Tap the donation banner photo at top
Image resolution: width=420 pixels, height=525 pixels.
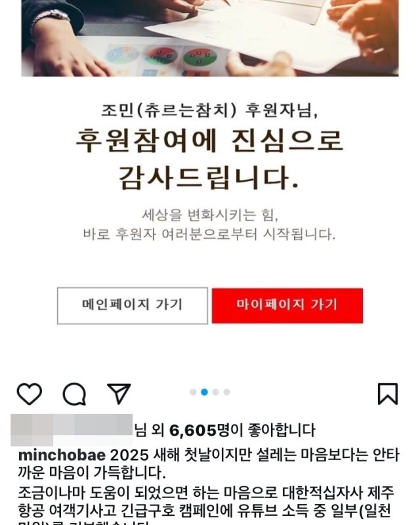[x=210, y=38]
